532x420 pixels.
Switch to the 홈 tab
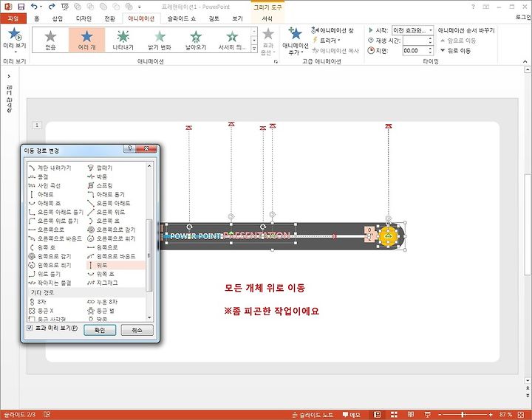click(37, 18)
